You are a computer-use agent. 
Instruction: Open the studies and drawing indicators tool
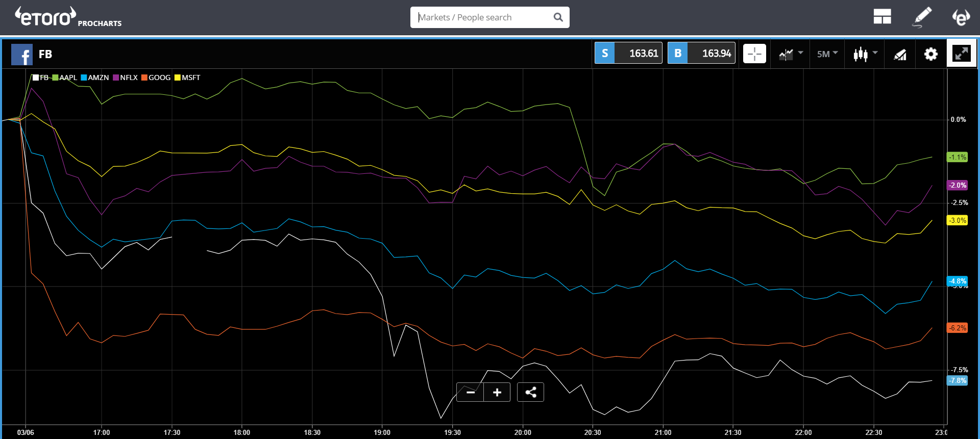(x=900, y=54)
